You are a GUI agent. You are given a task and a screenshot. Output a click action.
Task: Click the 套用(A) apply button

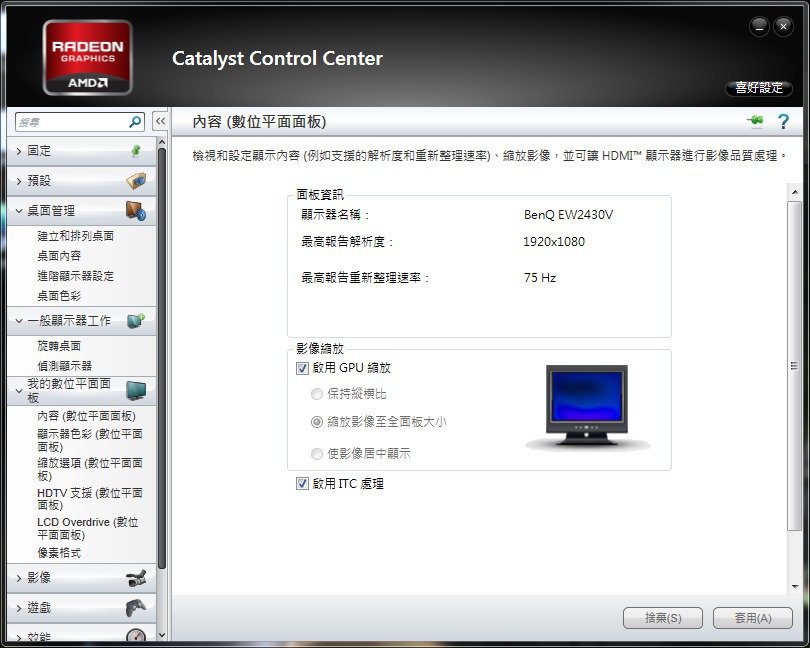point(753,618)
